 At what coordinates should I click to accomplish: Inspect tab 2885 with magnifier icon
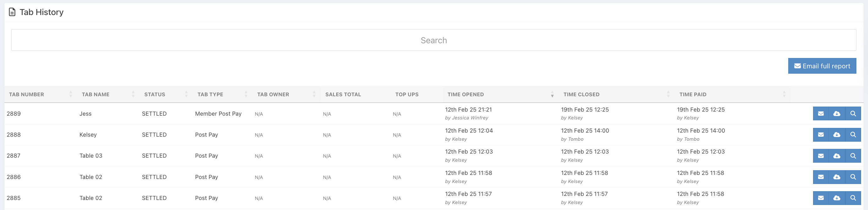[853, 198]
